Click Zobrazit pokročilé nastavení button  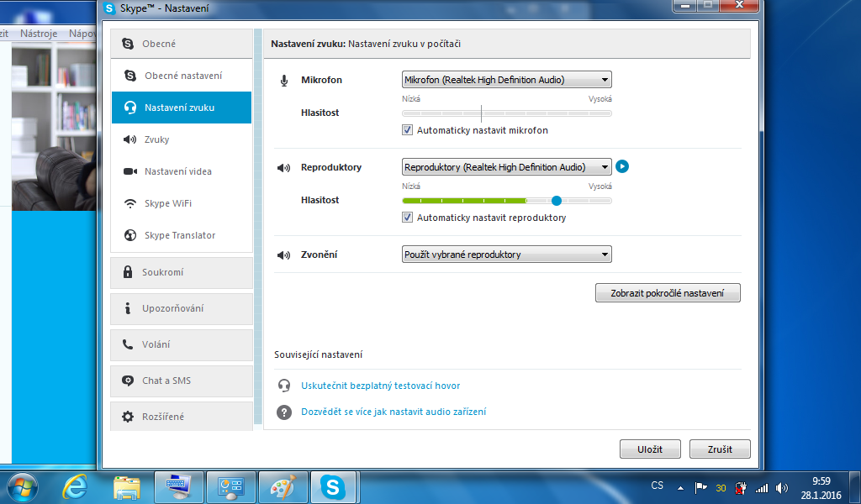(668, 293)
